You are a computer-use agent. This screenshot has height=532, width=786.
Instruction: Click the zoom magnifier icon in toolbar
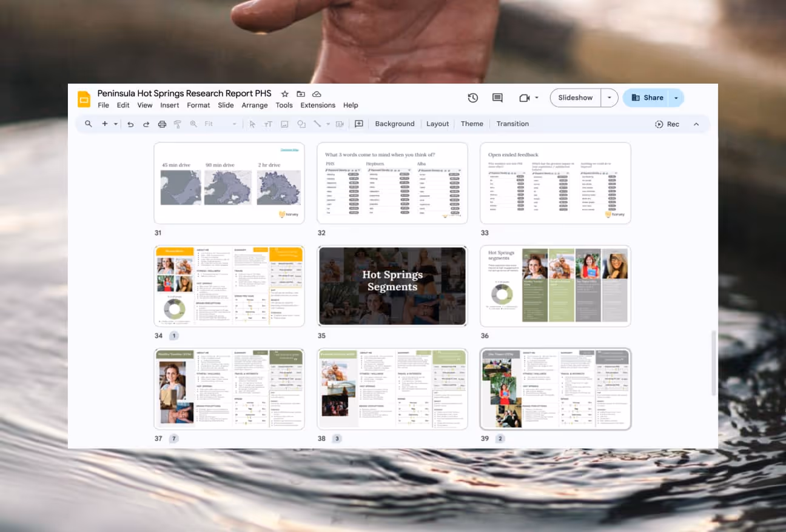point(193,124)
